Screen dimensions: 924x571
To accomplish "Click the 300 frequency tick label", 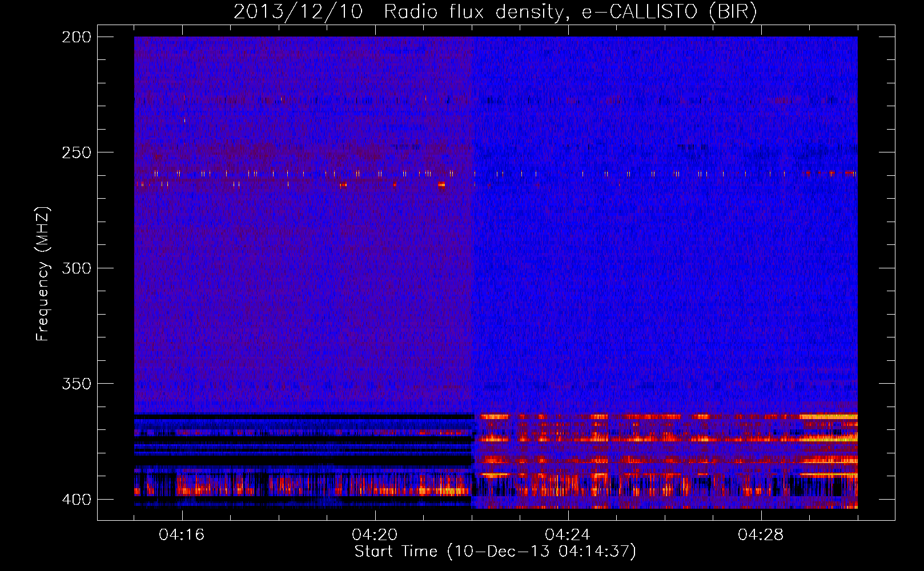I will tap(77, 268).
